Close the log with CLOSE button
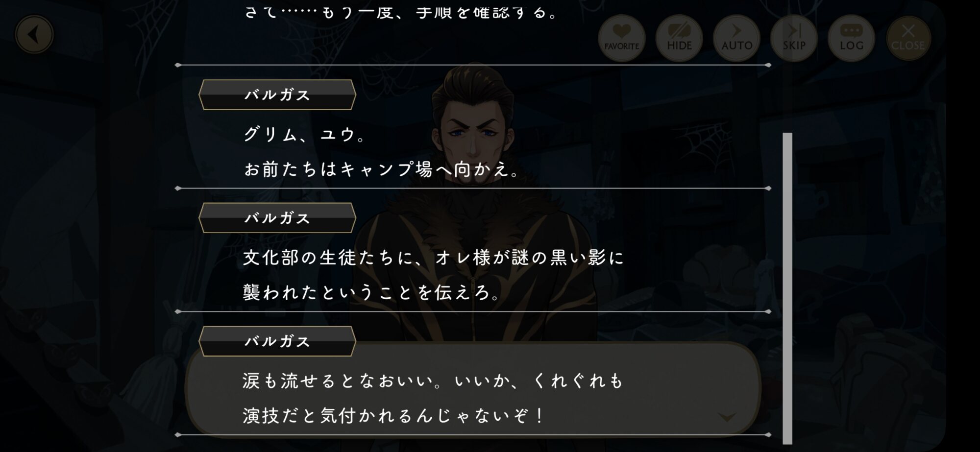Viewport: 980px width, 452px height. pos(908,38)
